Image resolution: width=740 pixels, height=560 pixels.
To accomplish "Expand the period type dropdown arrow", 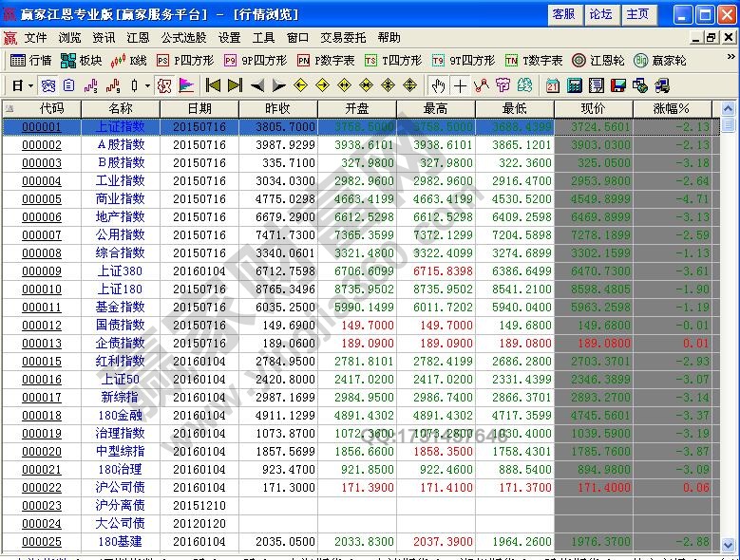I will click(x=31, y=85).
